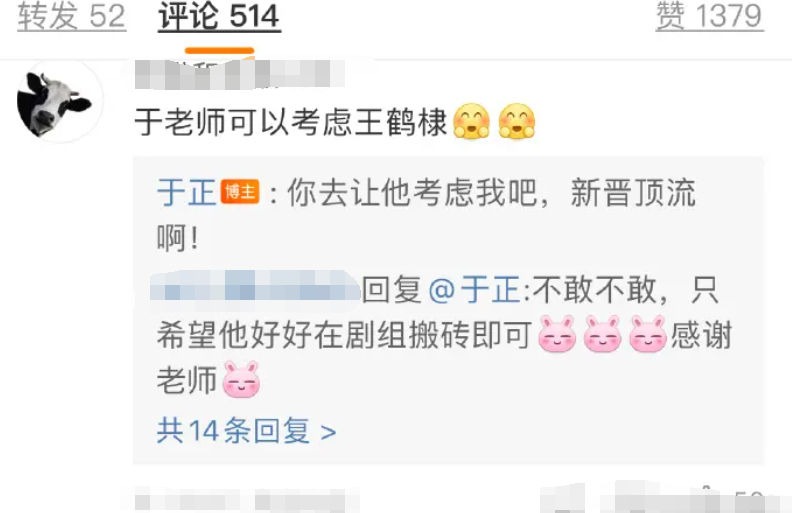The height and width of the screenshot is (513, 792).
Task: Tap the first smiling hug emoji
Action: 471,121
